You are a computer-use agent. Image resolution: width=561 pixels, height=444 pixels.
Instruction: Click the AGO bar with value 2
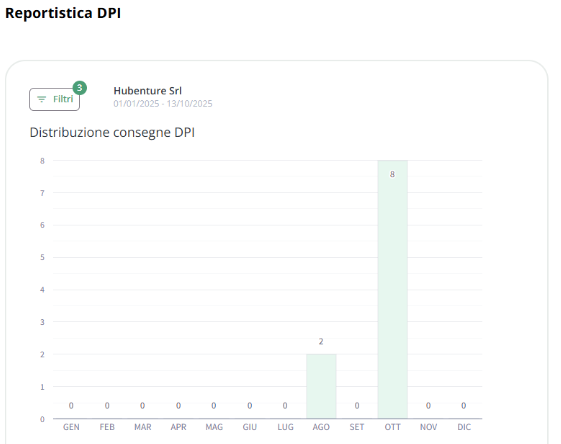click(x=321, y=386)
